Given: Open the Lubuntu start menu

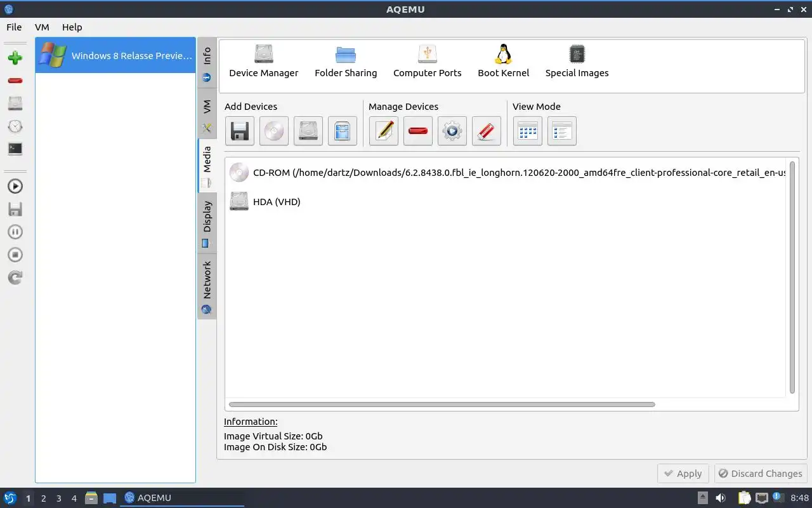Looking at the screenshot, I should 10,498.
